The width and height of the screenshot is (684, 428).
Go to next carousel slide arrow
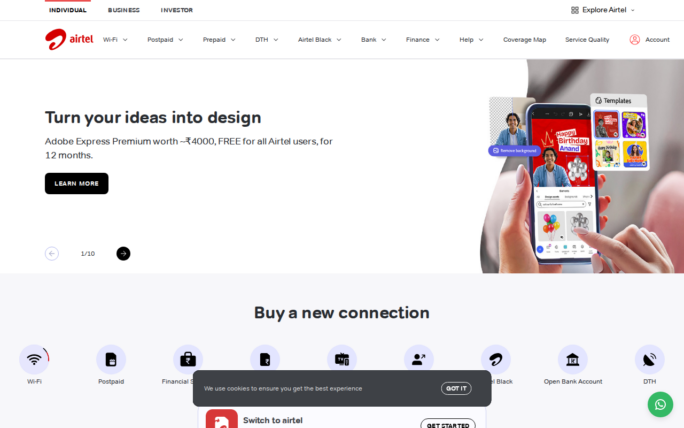pos(123,253)
